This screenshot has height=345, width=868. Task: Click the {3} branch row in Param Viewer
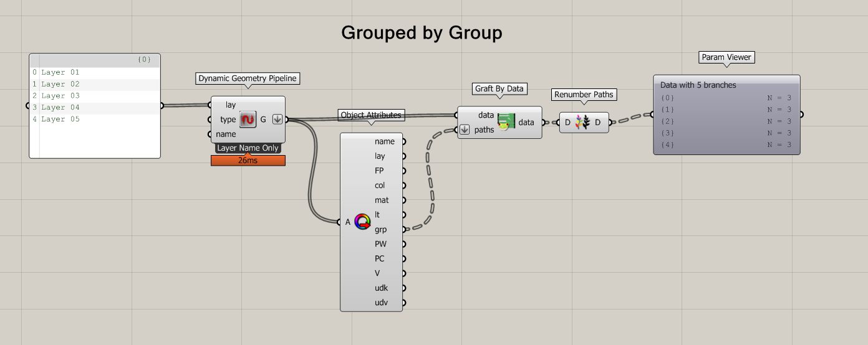tap(726, 133)
